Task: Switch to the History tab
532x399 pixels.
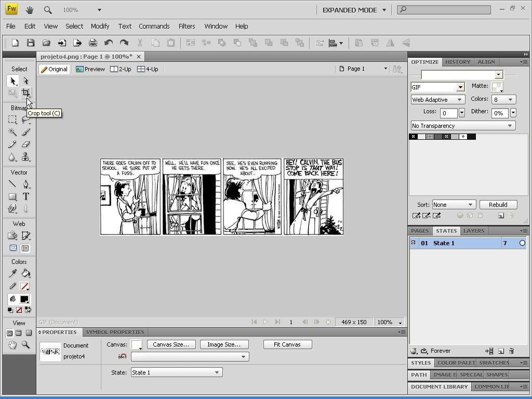Action: tap(458, 62)
